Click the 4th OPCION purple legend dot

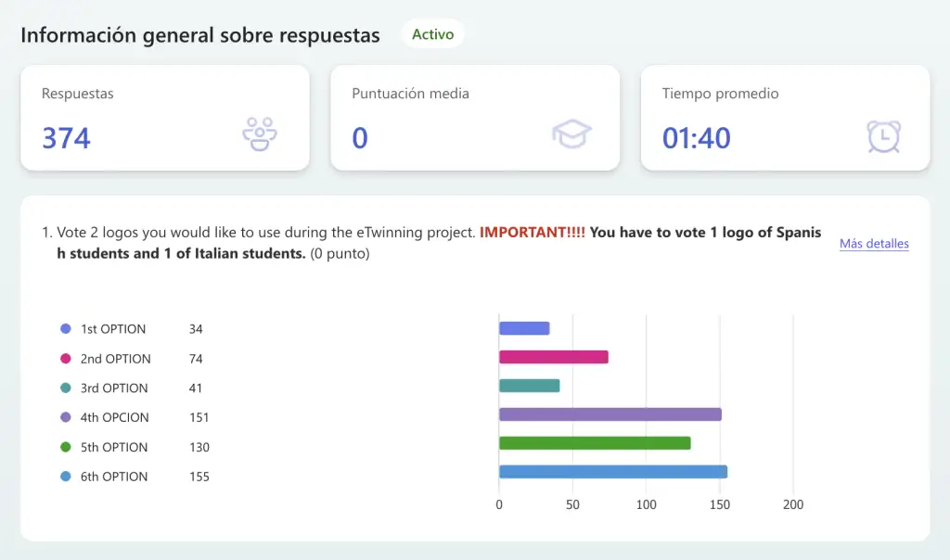tap(65, 418)
